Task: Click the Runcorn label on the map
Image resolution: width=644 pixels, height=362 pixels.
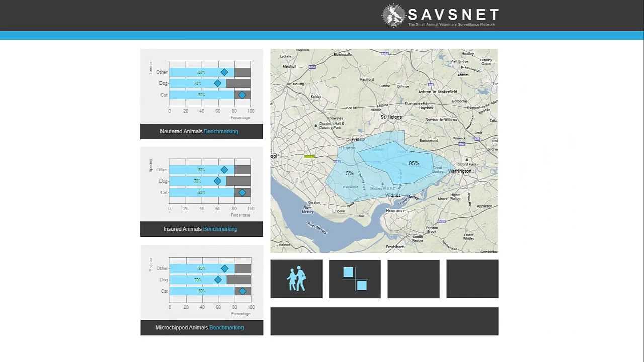Action: (x=395, y=211)
